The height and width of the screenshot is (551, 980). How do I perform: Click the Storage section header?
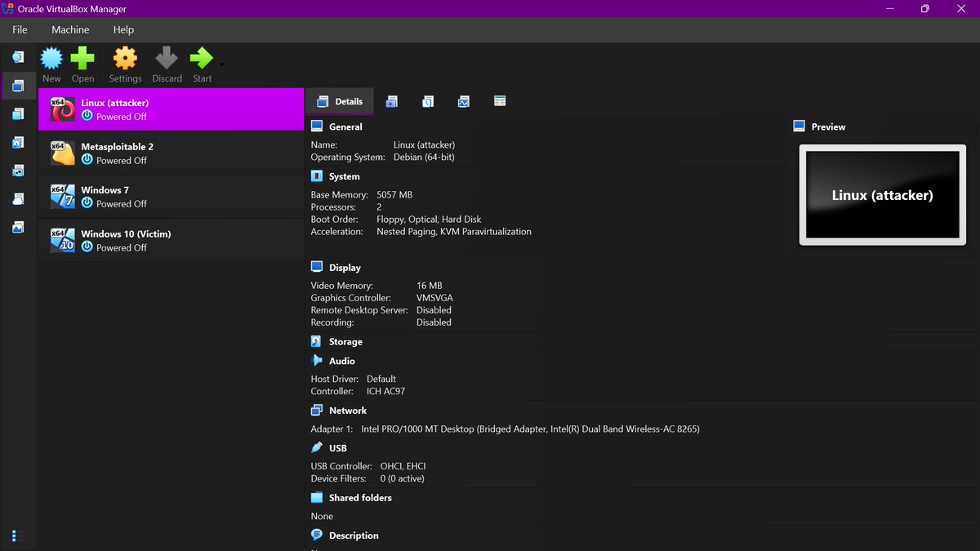point(345,342)
